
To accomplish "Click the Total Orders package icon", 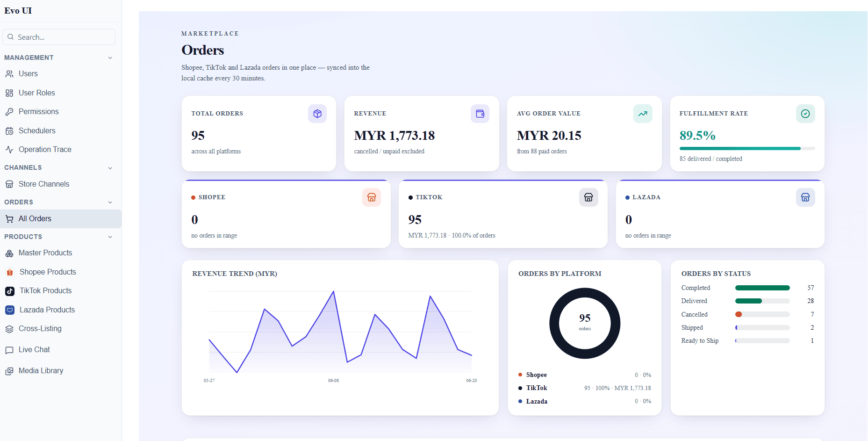I will [317, 114].
